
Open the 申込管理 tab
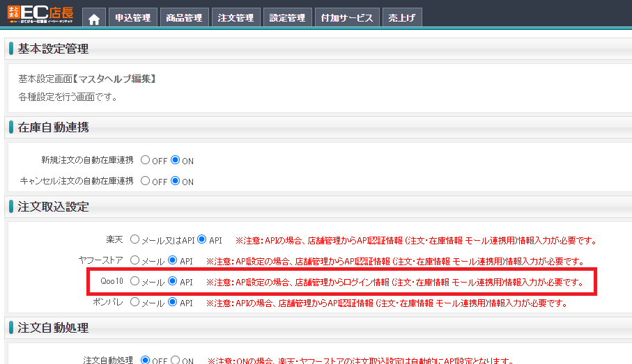click(x=132, y=18)
